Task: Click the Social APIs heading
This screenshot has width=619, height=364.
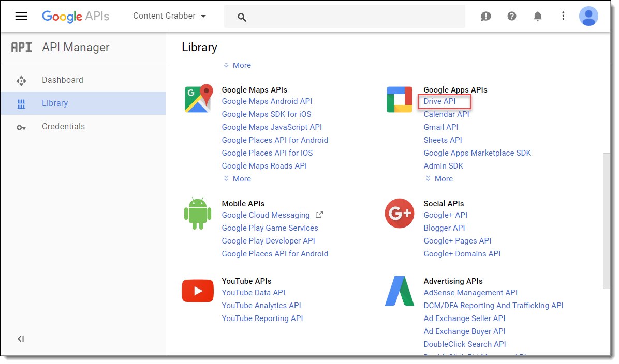Action: [444, 204]
